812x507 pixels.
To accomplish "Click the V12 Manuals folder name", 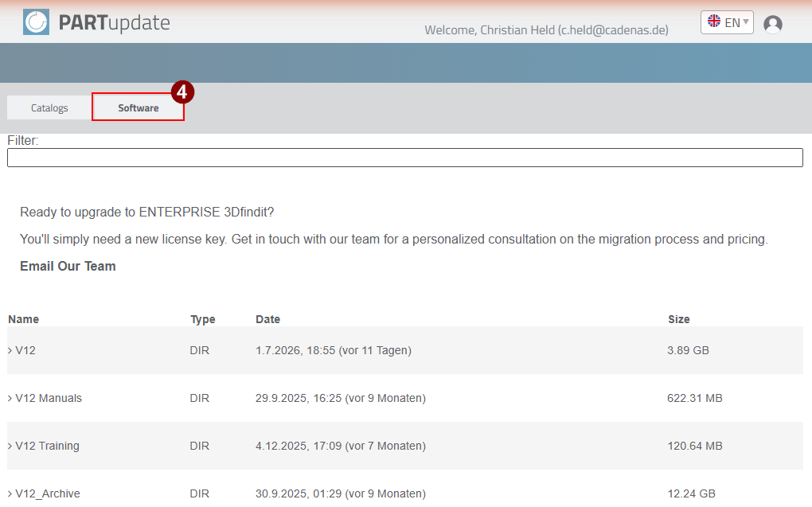I will pyautogui.click(x=49, y=398).
